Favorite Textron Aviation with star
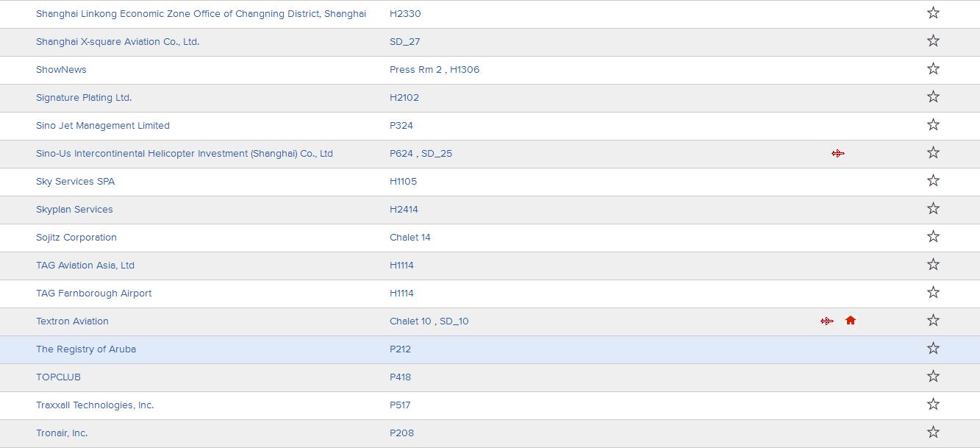 (x=933, y=320)
